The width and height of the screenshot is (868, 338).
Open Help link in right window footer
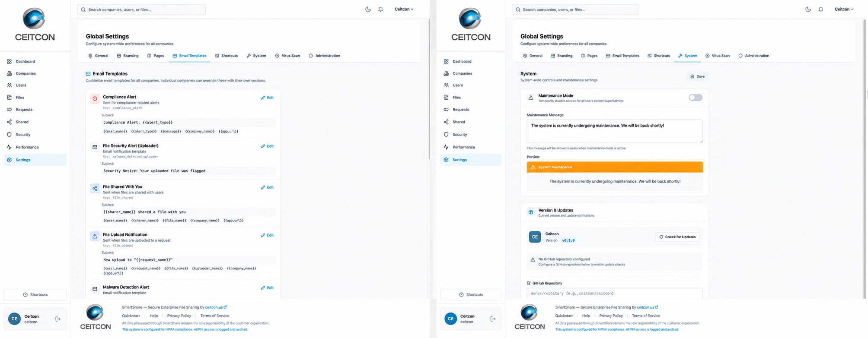click(586, 316)
